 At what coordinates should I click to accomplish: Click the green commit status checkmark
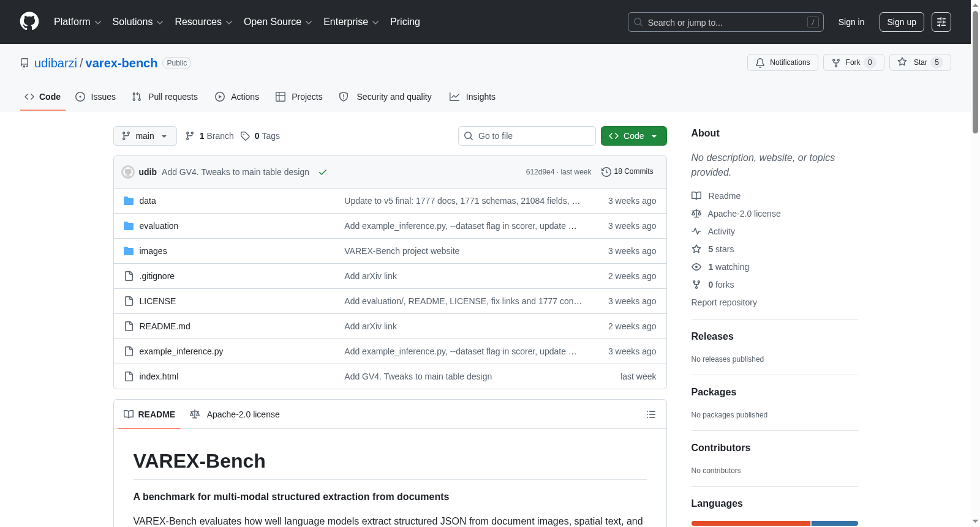click(x=323, y=172)
